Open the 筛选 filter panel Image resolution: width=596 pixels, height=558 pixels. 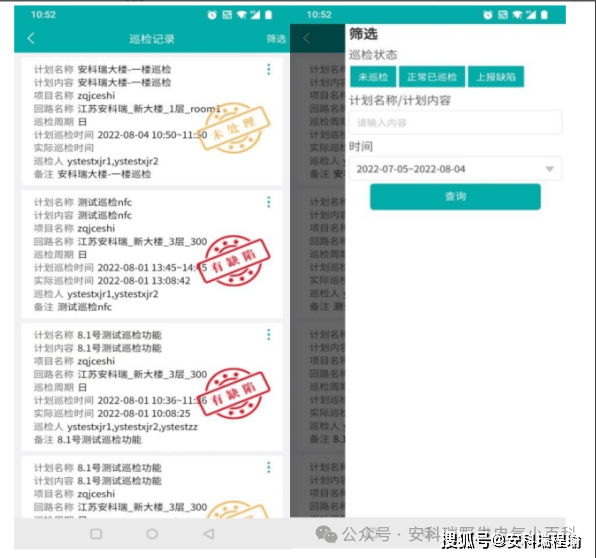[276, 39]
